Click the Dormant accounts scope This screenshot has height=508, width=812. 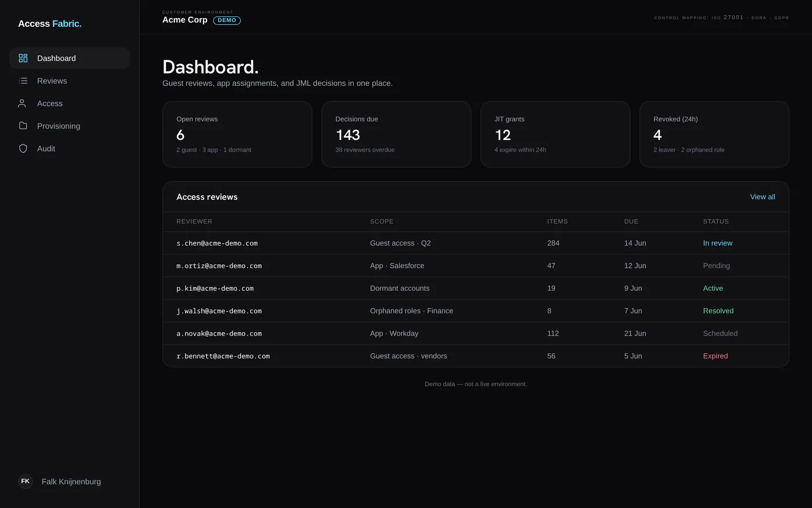point(400,289)
